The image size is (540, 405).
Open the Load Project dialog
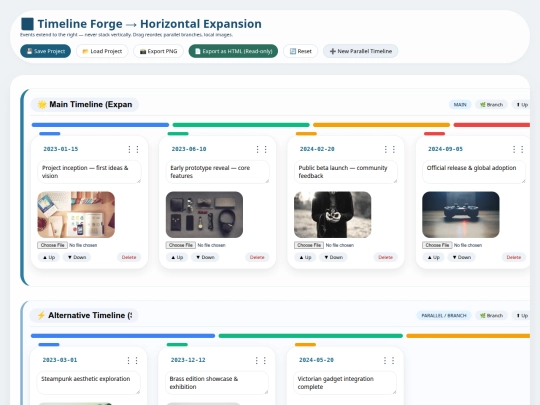(x=102, y=51)
